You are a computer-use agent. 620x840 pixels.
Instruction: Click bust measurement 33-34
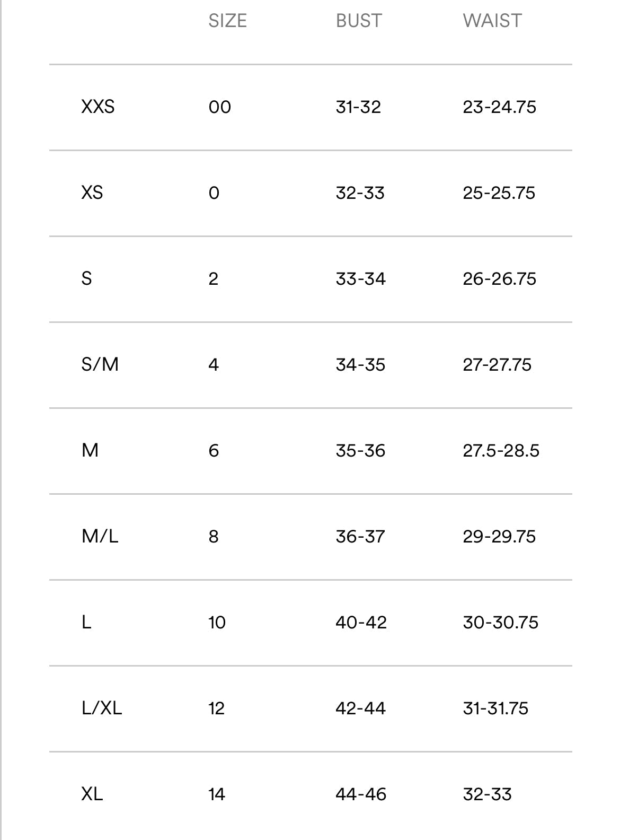(x=360, y=279)
